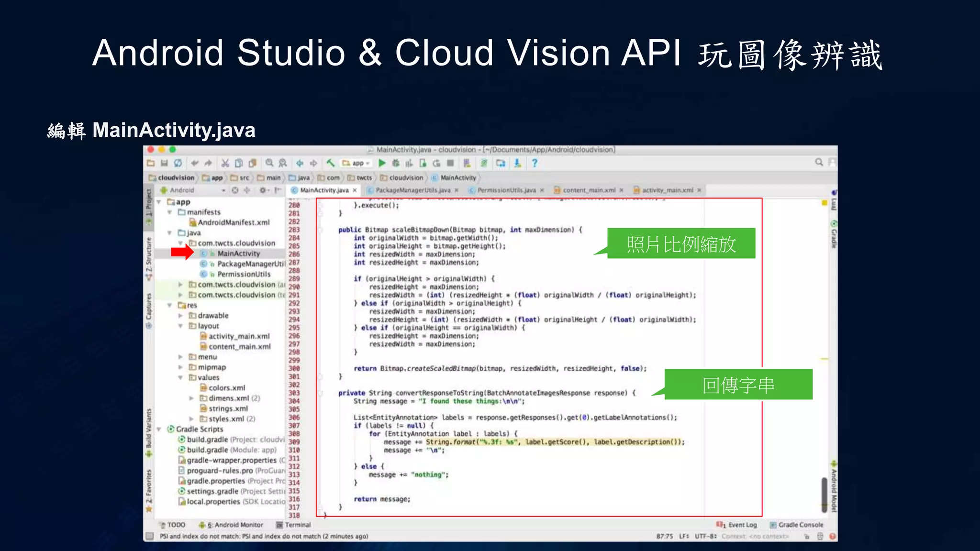Click the Sync Gradle files icon

tap(484, 163)
